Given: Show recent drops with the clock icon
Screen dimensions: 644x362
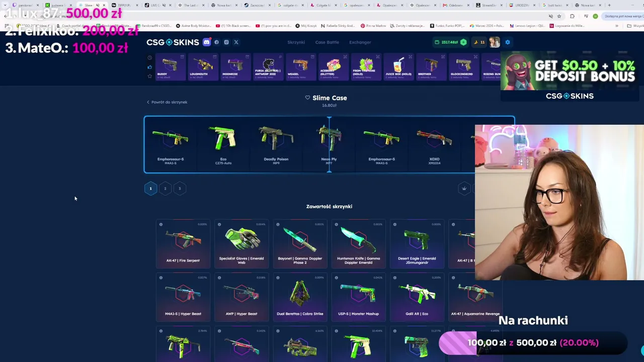Looking at the screenshot, I should coord(149,58).
